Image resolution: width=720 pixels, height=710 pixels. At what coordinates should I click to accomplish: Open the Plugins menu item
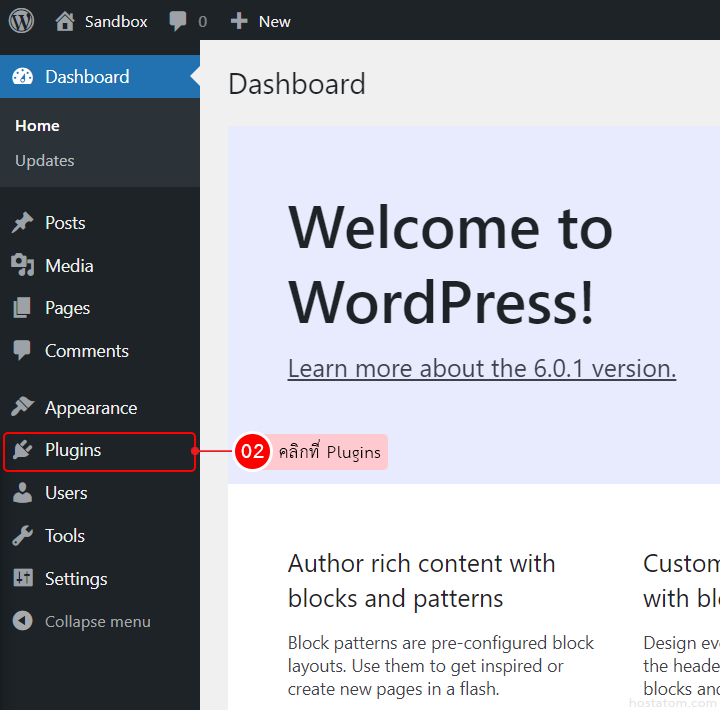tap(73, 451)
